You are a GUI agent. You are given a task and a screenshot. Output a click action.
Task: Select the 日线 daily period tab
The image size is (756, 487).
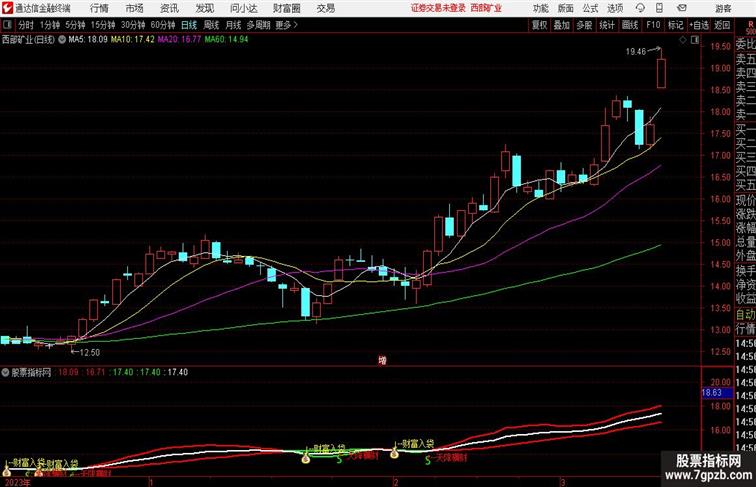point(189,25)
